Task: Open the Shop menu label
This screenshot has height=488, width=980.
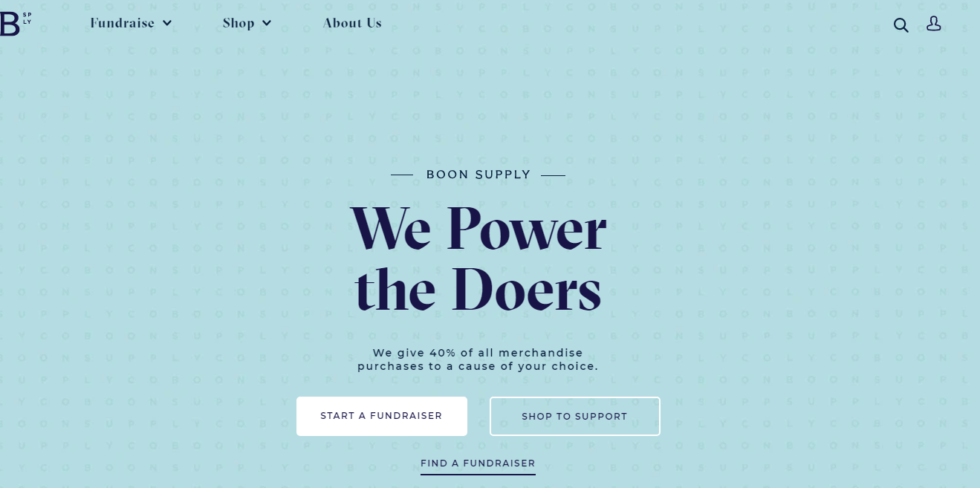Action: click(x=238, y=23)
